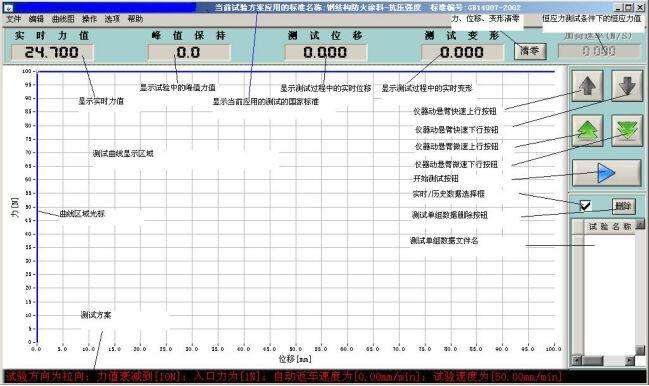Click the list's horizontal scrollbar right arrow

click(x=630, y=361)
